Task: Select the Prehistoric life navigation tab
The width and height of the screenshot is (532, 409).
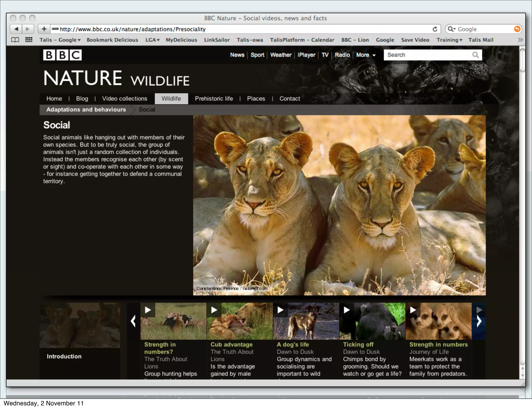Action: (214, 99)
